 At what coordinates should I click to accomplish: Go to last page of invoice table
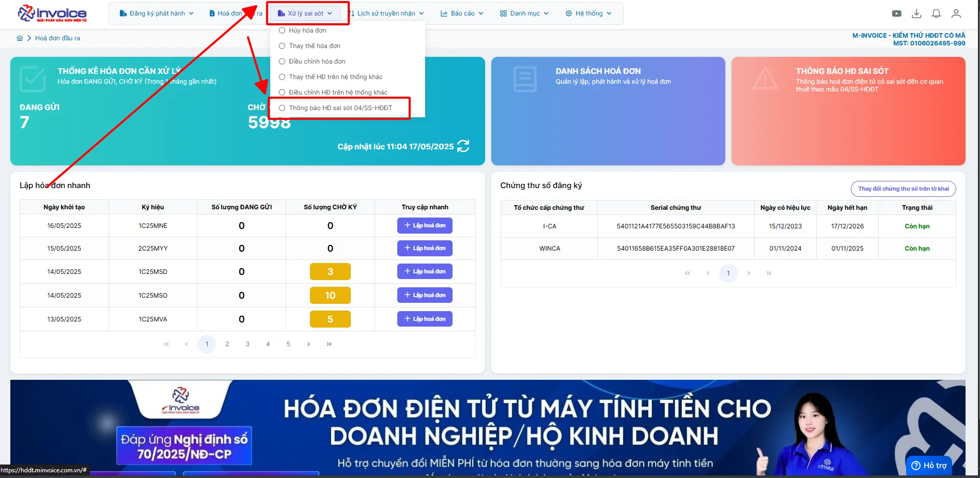point(329,344)
